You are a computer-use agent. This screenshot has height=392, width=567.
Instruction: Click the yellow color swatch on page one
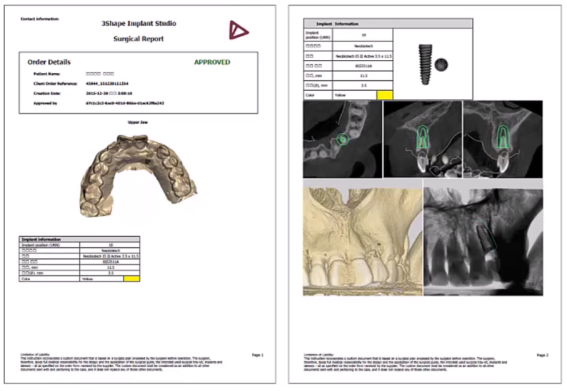(132, 279)
